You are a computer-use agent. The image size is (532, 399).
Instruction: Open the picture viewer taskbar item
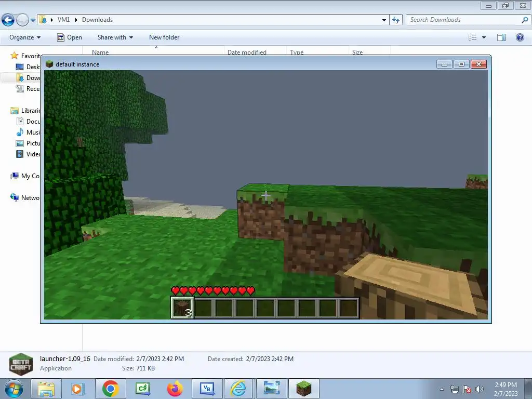coord(271,389)
